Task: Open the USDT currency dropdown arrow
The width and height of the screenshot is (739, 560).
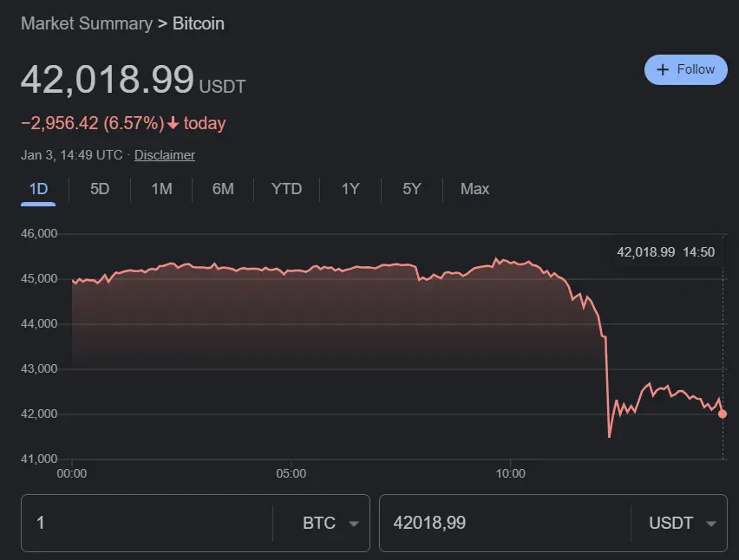Action: tap(711, 524)
